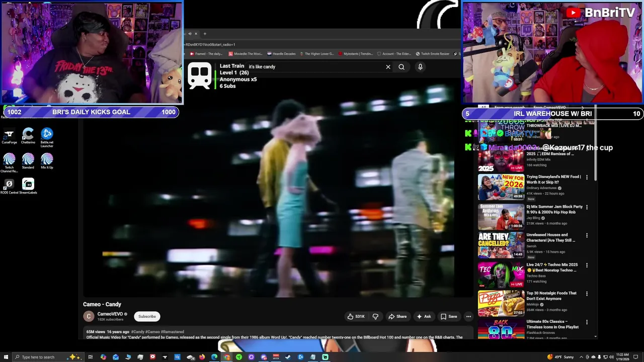Open the Mix It Up desktop shortcut
The image size is (644, 362).
coord(47,162)
